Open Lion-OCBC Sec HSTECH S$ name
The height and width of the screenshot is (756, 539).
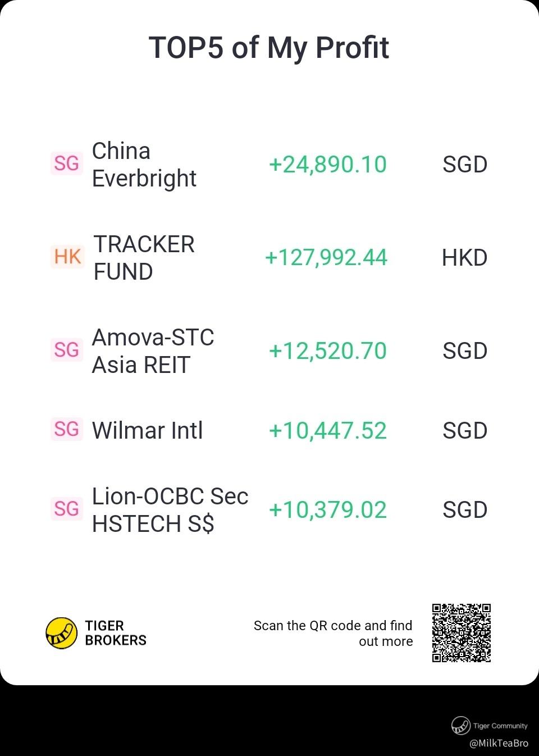(170, 510)
